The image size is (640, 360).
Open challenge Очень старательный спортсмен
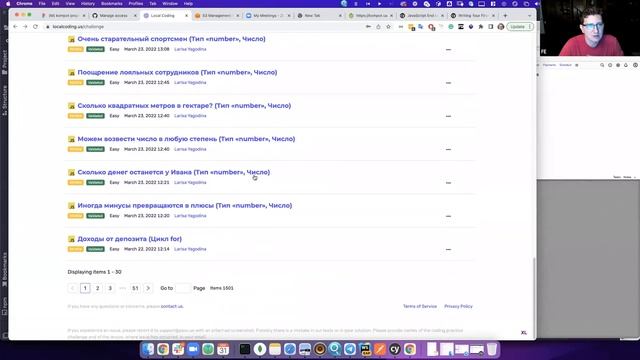(171, 39)
